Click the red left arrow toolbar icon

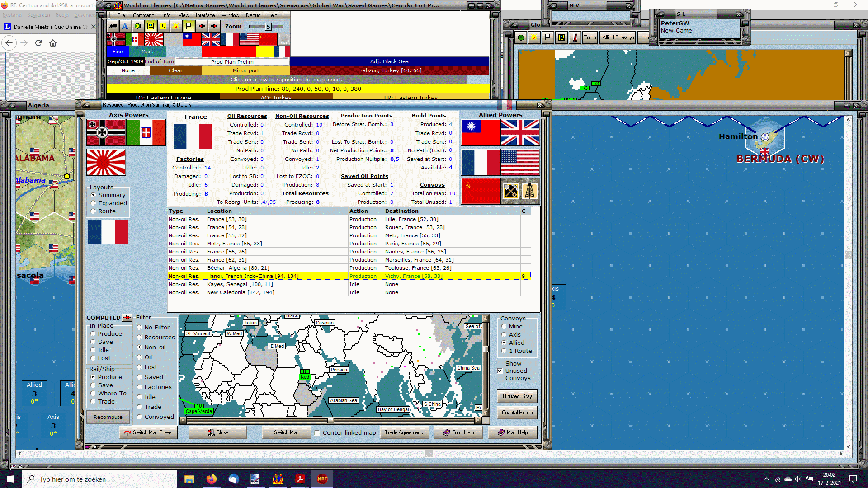coord(201,26)
